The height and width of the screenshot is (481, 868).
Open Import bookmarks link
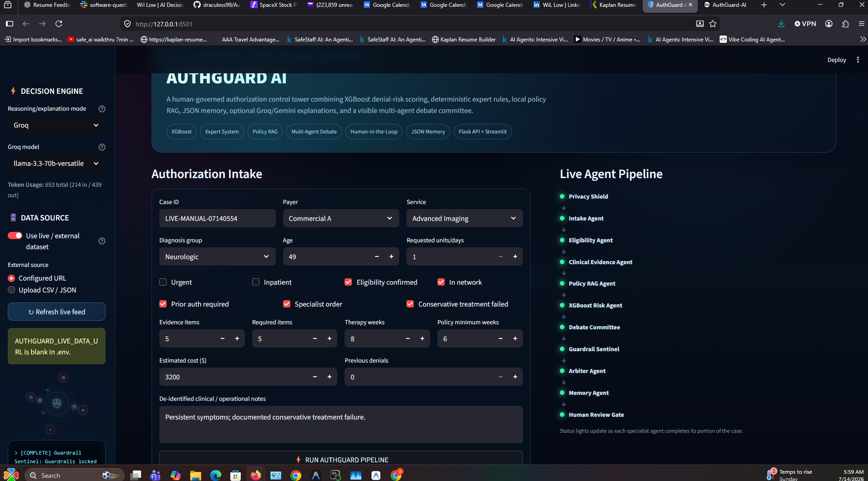[33, 40]
